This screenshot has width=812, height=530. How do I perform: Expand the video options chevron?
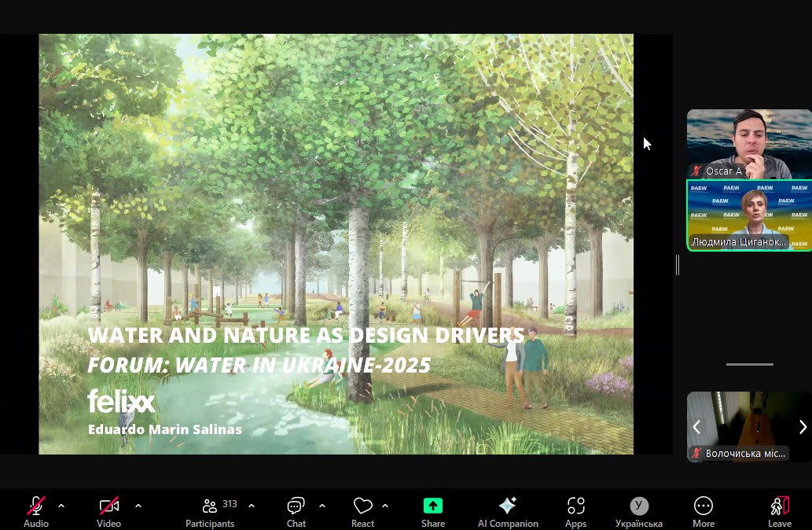(138, 506)
